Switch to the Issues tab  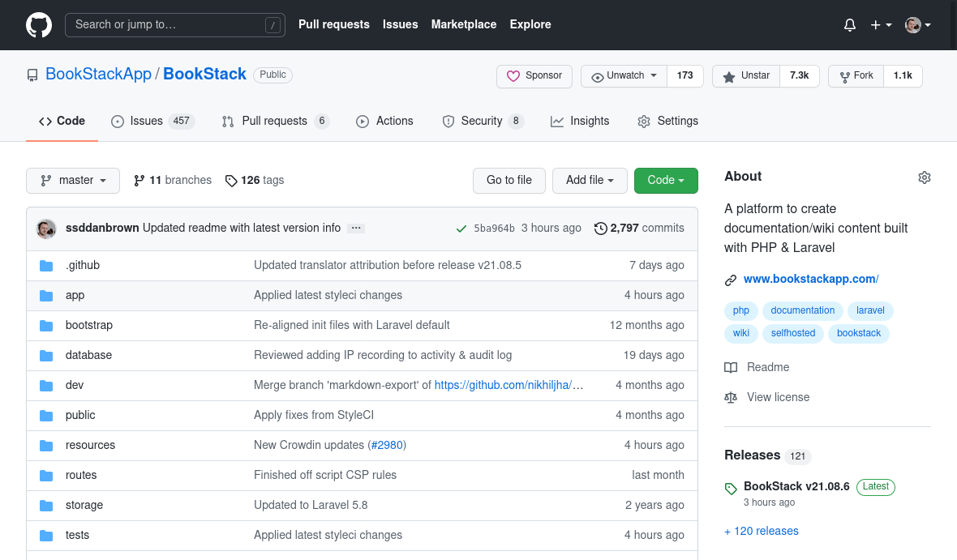pyautogui.click(x=152, y=121)
